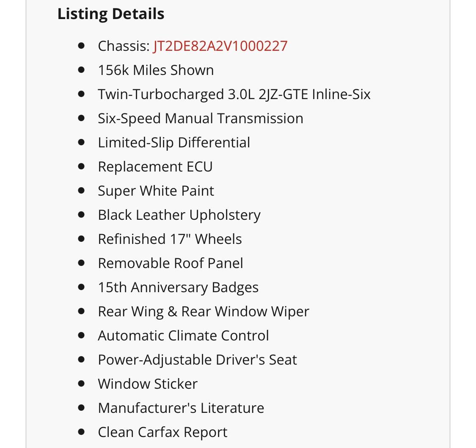Select the Window Sticker list item
Viewport: 476px width, 448px height.
point(148,384)
